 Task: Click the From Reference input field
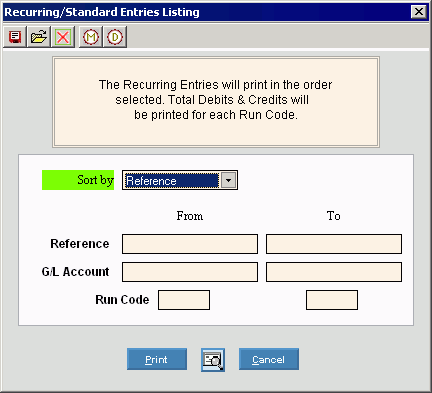[190, 244]
